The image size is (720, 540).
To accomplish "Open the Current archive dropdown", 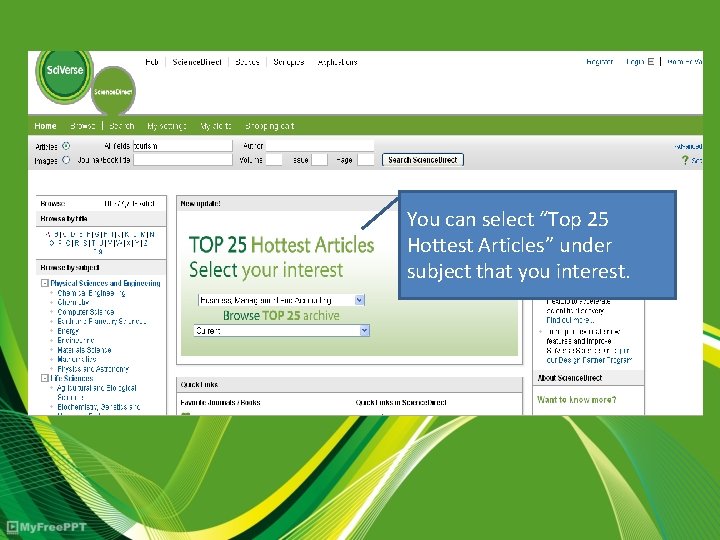I will tap(281, 331).
